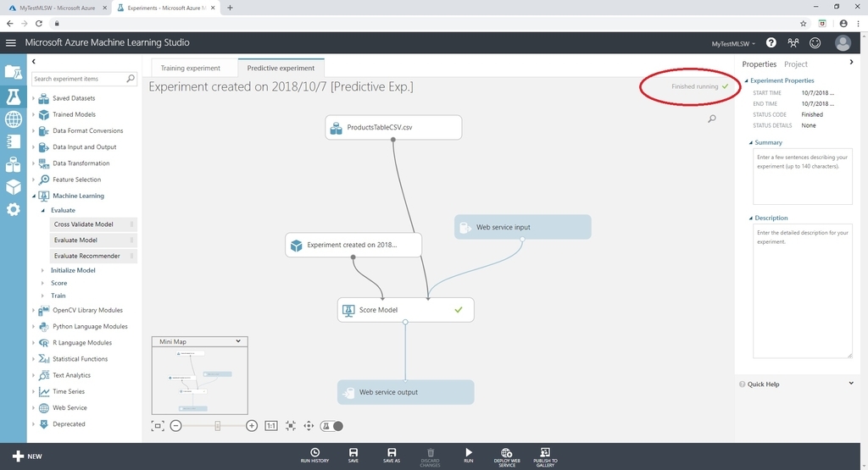
Task: Select Predictive experiment tab
Action: coord(281,68)
